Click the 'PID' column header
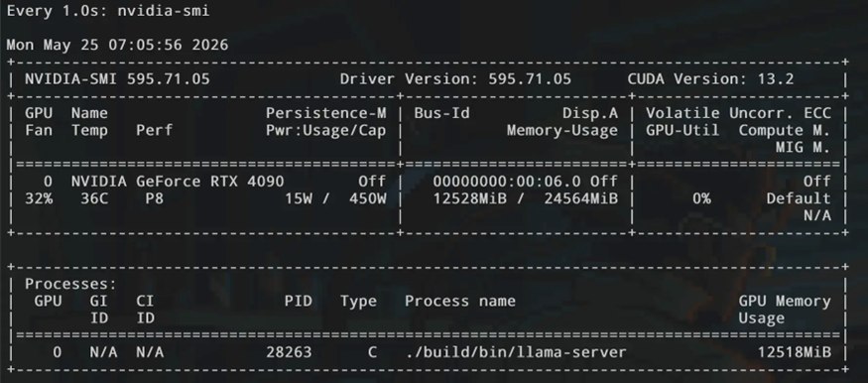The width and height of the screenshot is (868, 383). pos(299,302)
